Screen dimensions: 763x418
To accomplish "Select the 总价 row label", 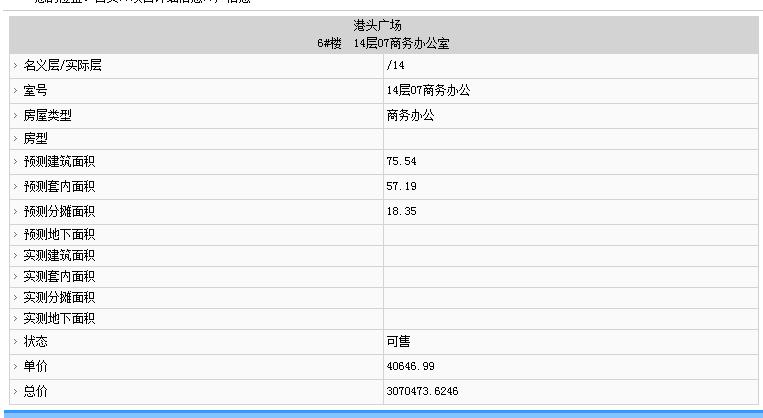I will coord(36,391).
